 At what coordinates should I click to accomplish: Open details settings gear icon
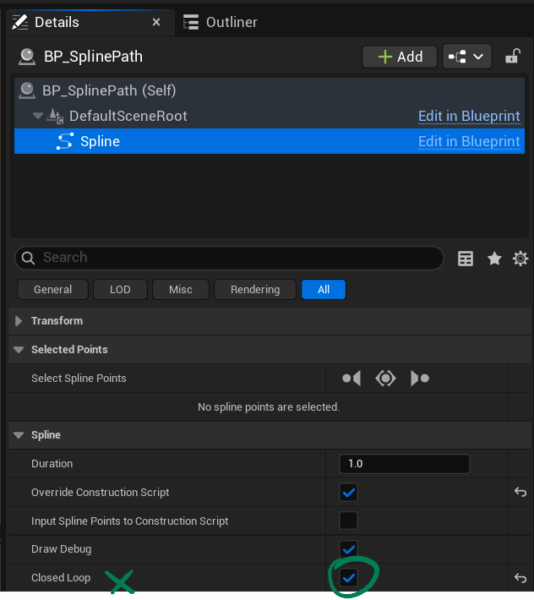(520, 259)
